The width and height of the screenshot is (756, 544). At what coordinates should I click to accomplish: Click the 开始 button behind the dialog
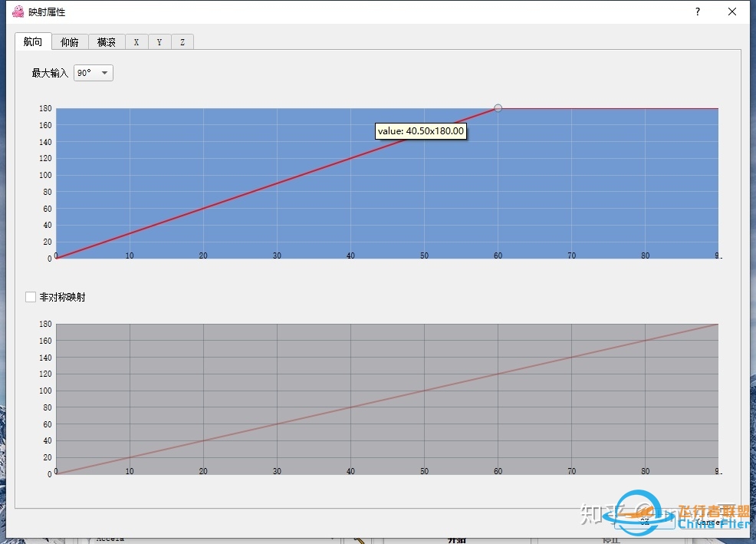[455, 539]
